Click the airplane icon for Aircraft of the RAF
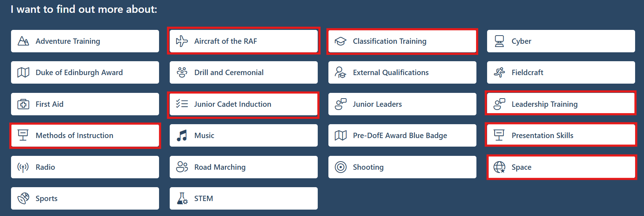The height and width of the screenshot is (216, 644). click(x=182, y=41)
